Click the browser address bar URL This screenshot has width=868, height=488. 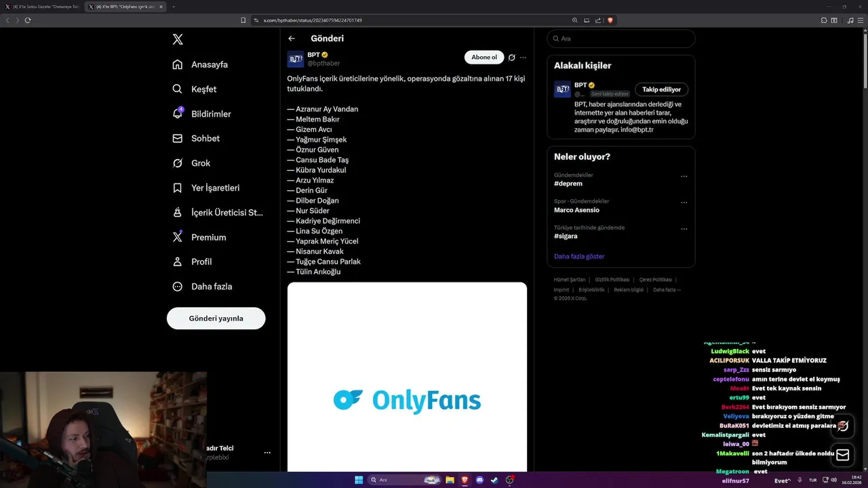tap(313, 20)
